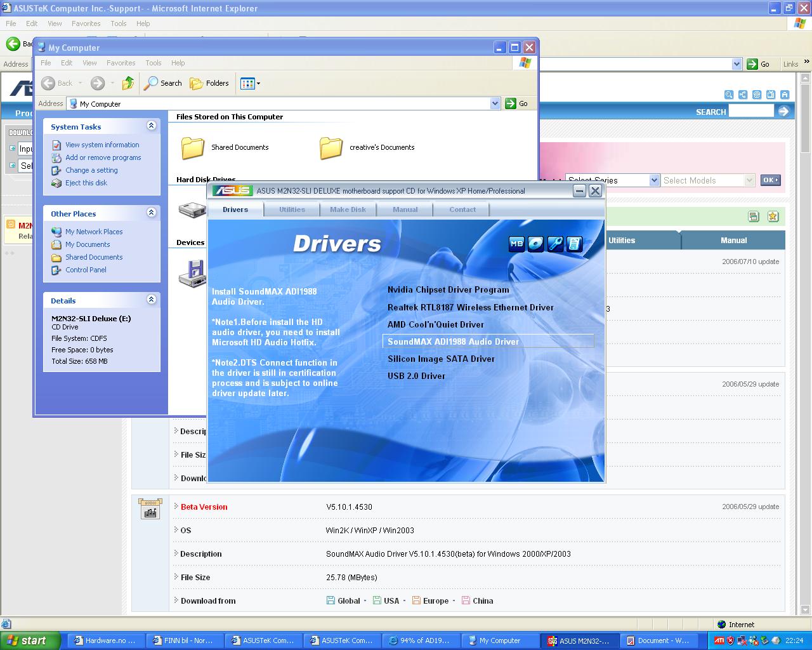This screenshot has height=650, width=812.
Task: Download Beta Version from Global server
Action: (x=343, y=600)
